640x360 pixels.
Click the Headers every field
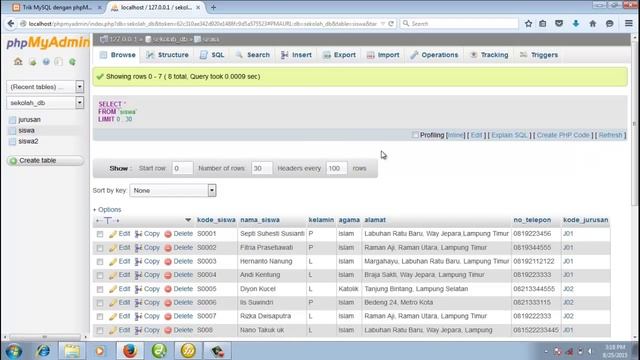(x=336, y=168)
